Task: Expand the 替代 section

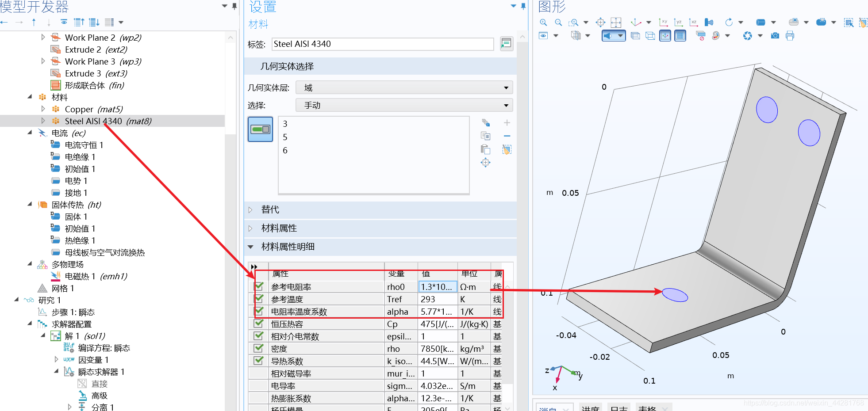Action: pos(250,209)
